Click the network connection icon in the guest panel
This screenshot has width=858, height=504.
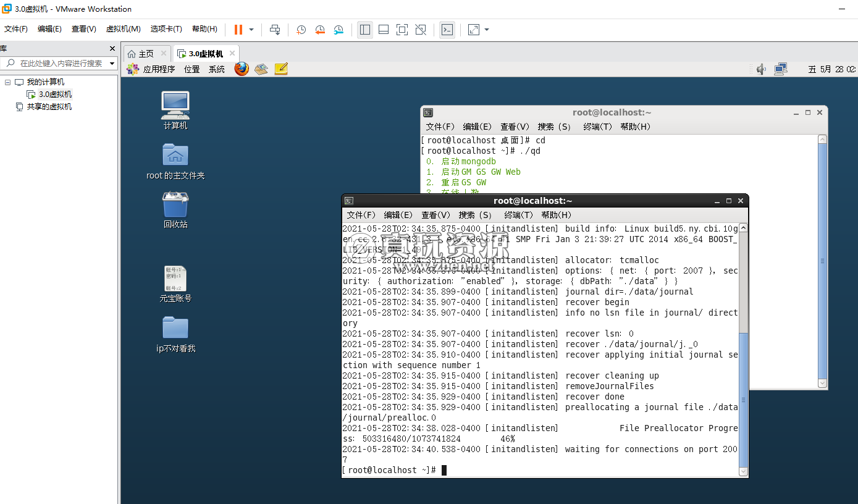(781, 69)
